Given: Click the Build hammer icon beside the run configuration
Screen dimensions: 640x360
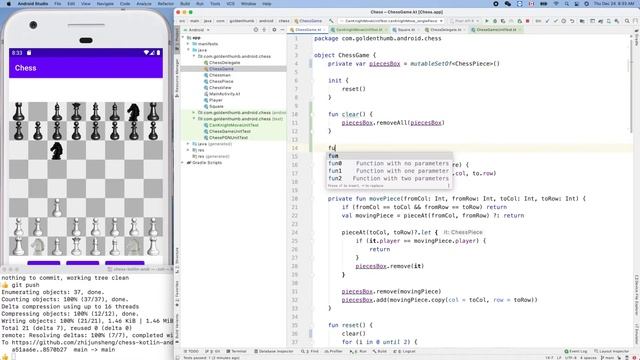Looking at the screenshot, I should [x=331, y=21].
